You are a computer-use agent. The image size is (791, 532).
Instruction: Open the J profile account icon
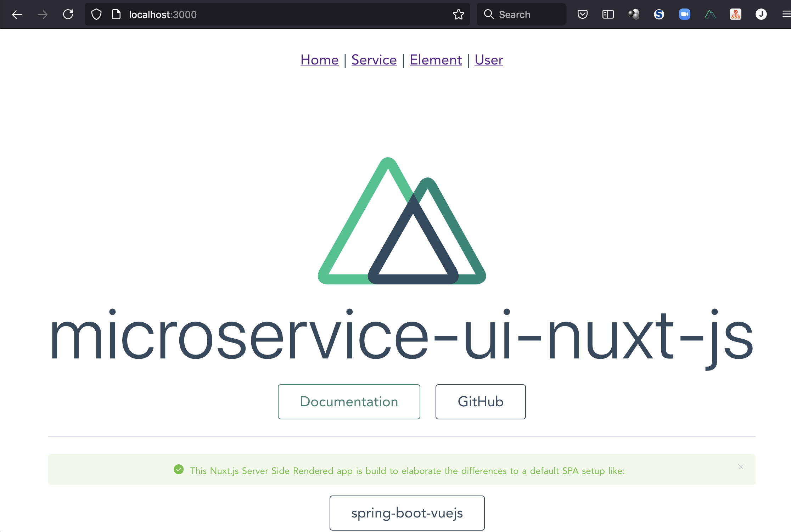pyautogui.click(x=761, y=15)
